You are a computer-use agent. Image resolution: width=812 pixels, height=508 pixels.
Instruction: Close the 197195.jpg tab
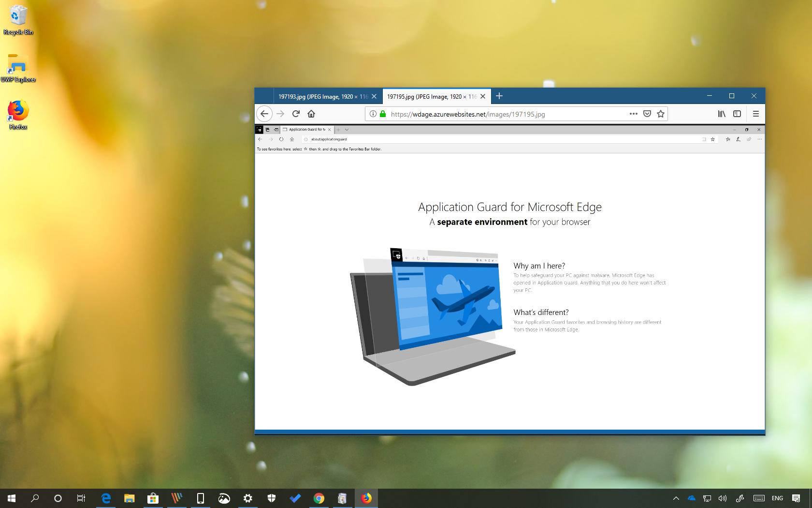pyautogui.click(x=483, y=96)
